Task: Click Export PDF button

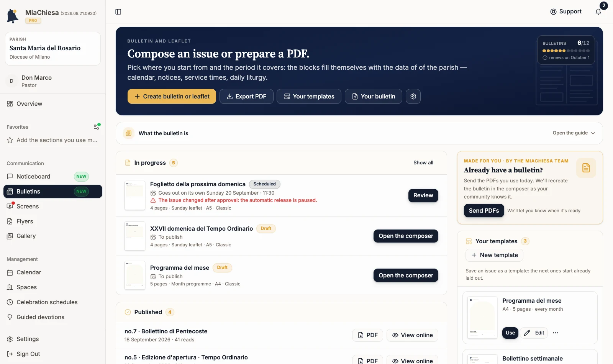Action: tap(246, 97)
